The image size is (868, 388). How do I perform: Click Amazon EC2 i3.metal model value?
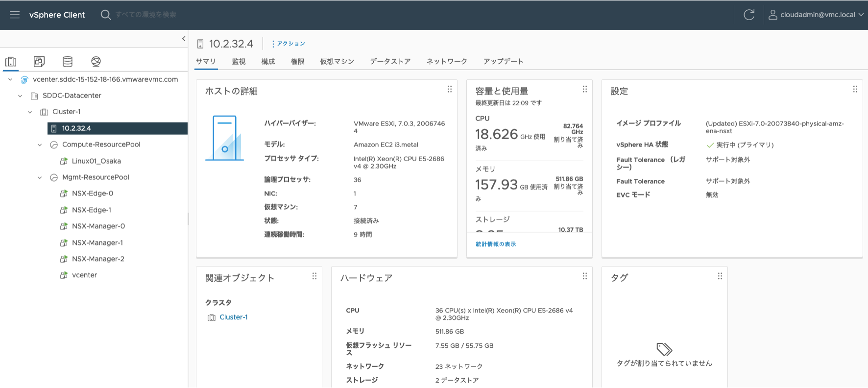tap(386, 145)
